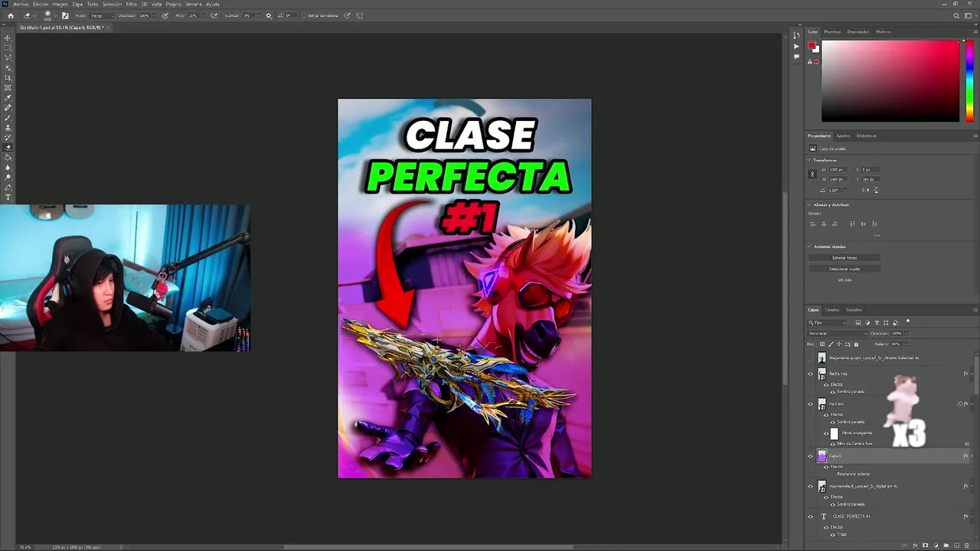Toggle visibility of Capa 0 layer
This screenshot has width=980, height=551.
point(811,456)
